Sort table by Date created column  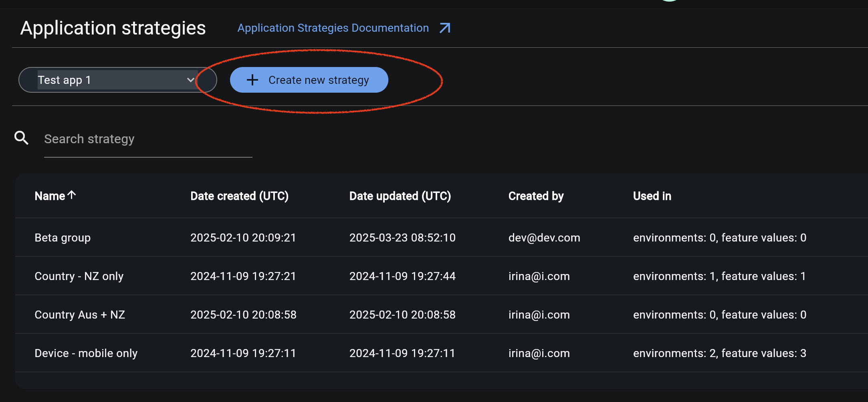(x=239, y=196)
